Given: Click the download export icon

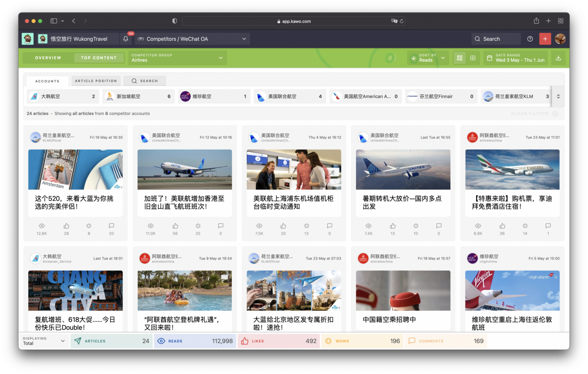Looking at the screenshot, I should click(x=558, y=58).
